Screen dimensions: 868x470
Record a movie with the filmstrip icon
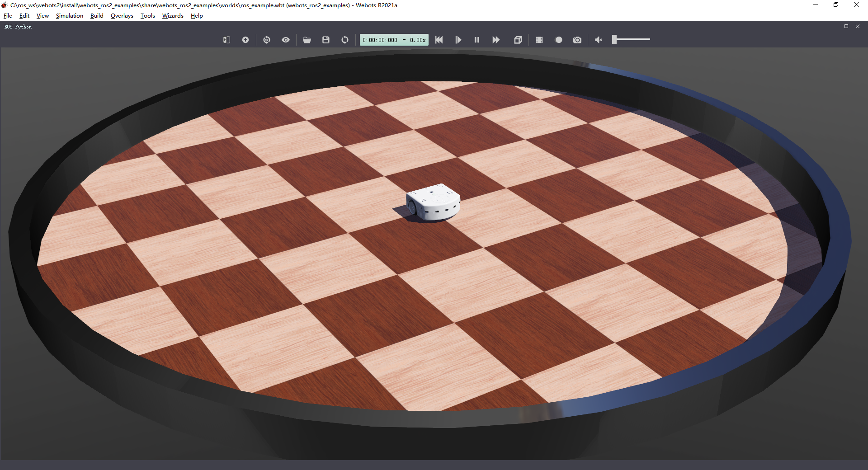click(539, 40)
